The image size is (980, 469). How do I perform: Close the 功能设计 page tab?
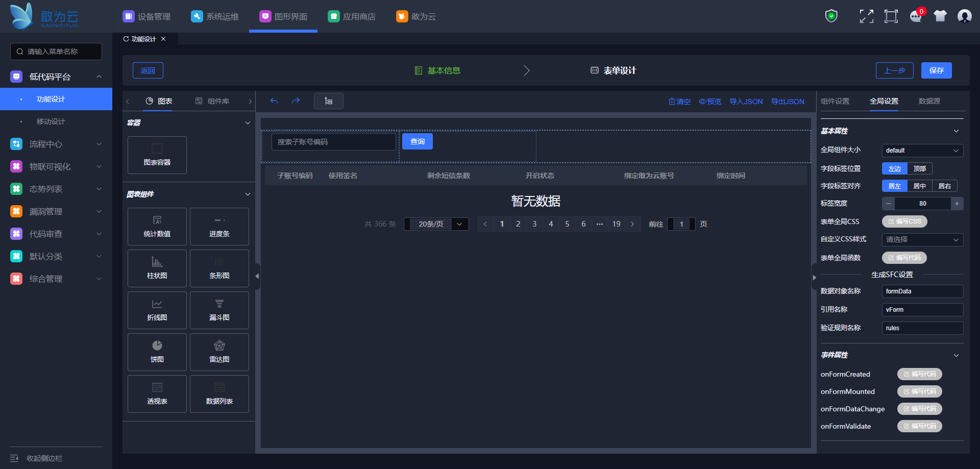pyautogui.click(x=163, y=39)
